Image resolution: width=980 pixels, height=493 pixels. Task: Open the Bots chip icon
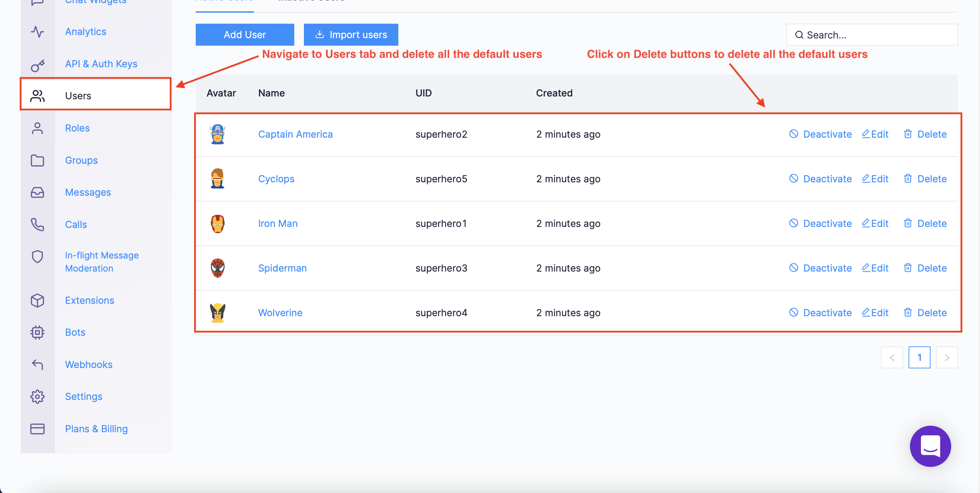point(37,332)
